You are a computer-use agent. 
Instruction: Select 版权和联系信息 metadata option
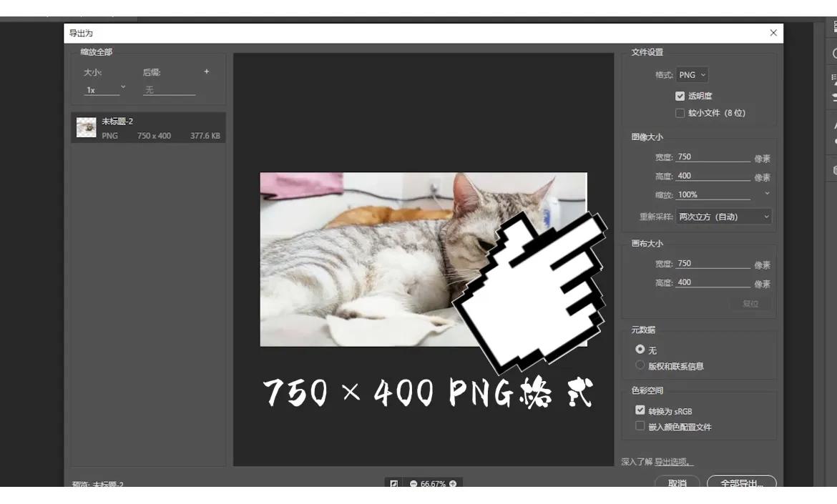tap(640, 365)
